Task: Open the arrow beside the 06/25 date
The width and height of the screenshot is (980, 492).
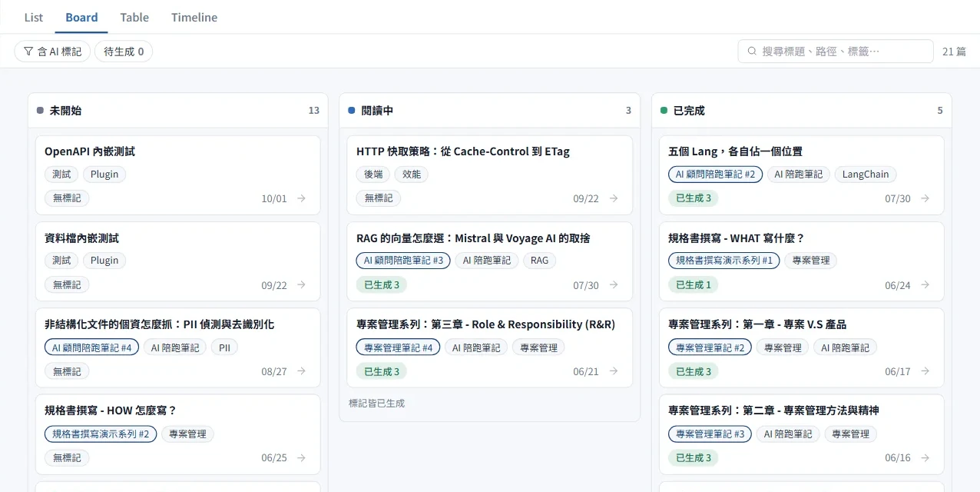Action: 302,457
